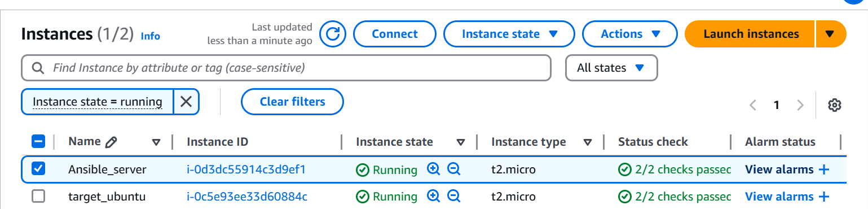
Task: Click zoom-in filter icon for Ansible_server state
Action: point(433,169)
